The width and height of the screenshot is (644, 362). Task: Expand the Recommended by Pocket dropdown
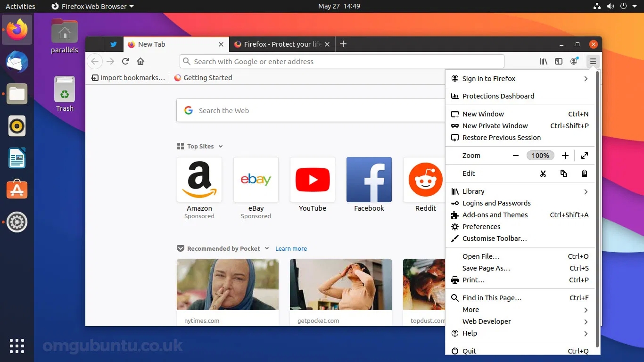267,248
